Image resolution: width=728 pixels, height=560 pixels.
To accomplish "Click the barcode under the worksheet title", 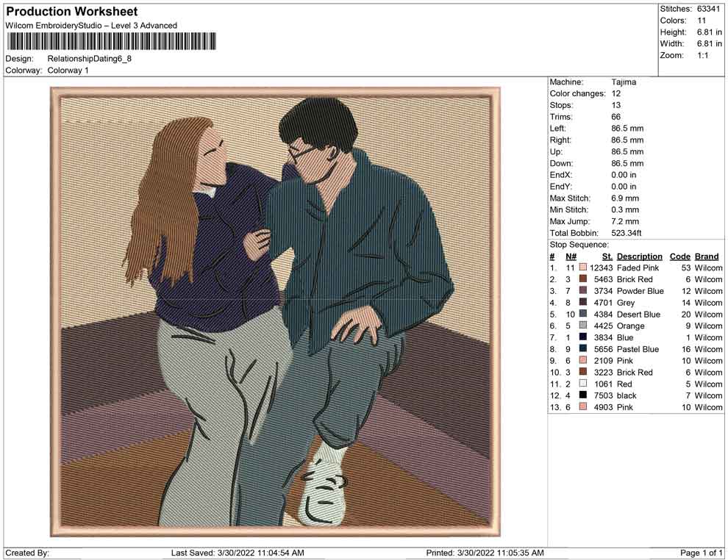I will pos(111,41).
